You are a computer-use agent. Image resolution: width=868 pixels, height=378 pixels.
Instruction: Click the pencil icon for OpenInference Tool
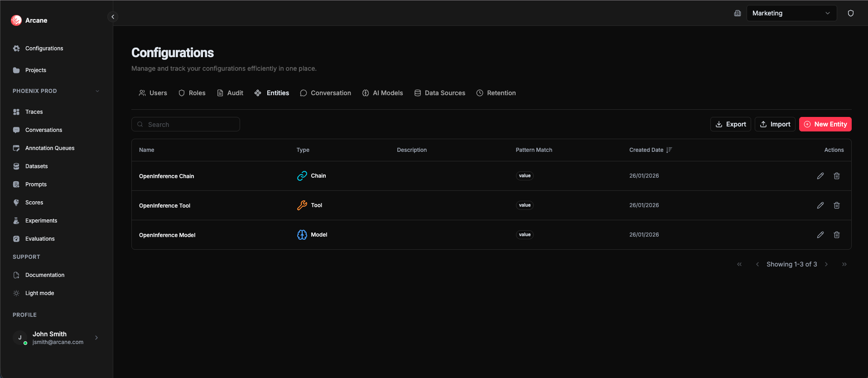point(820,205)
